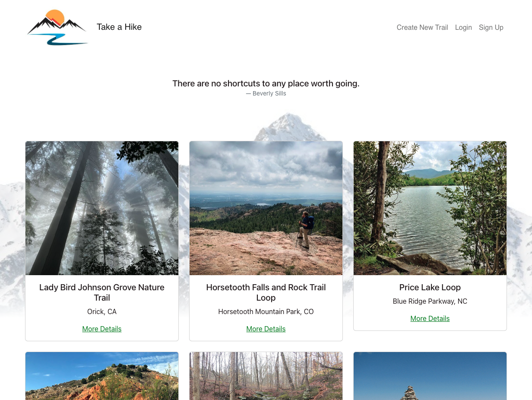The image size is (532, 400).
Task: Select the Price Lake Loop card title
Action: point(430,287)
